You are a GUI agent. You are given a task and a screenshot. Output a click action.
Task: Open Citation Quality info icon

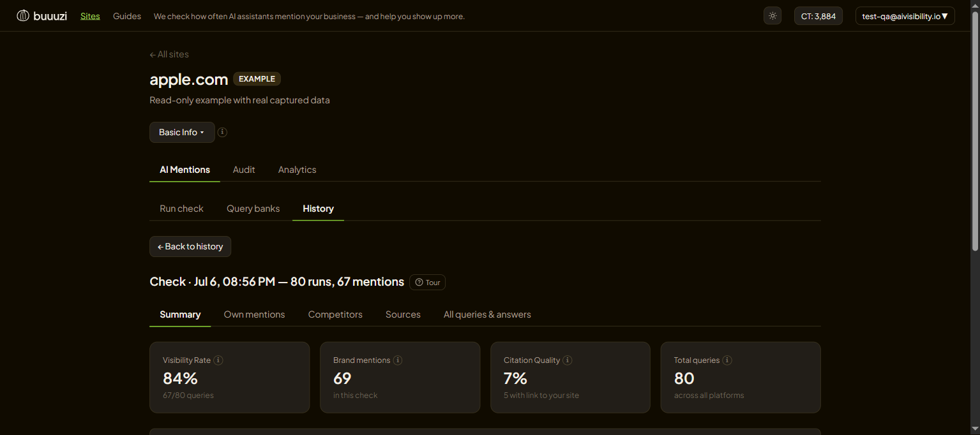pos(568,360)
